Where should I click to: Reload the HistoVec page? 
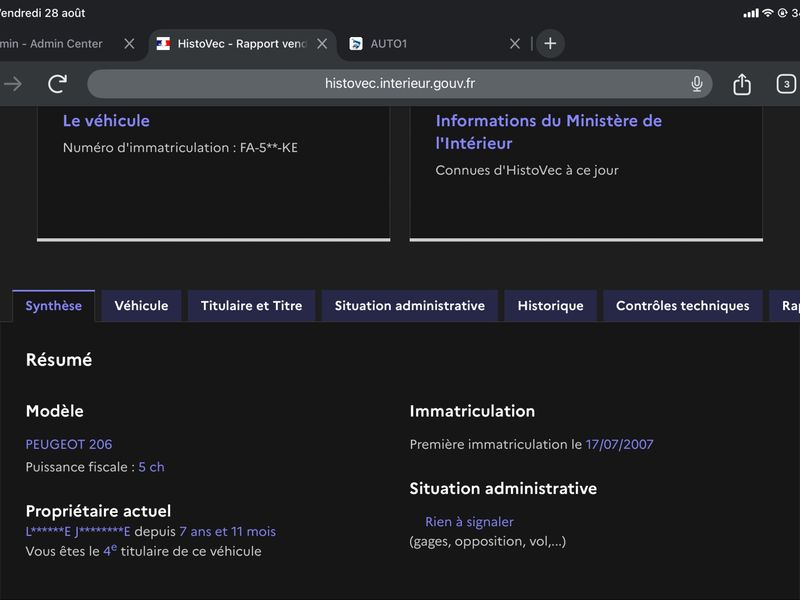(x=57, y=84)
